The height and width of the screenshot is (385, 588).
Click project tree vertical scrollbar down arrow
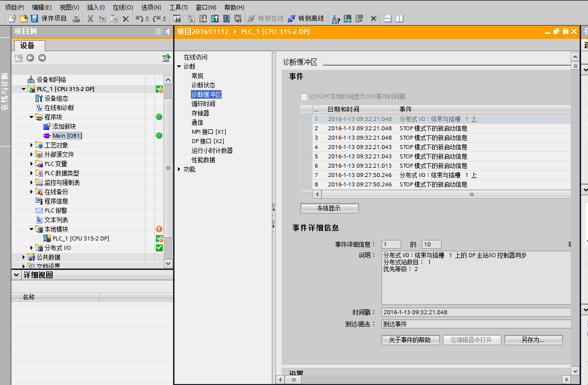(168, 264)
